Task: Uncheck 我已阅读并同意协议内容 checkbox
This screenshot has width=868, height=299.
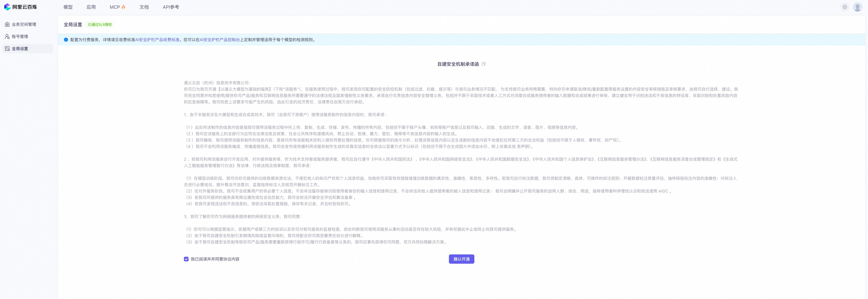Action: (x=186, y=259)
